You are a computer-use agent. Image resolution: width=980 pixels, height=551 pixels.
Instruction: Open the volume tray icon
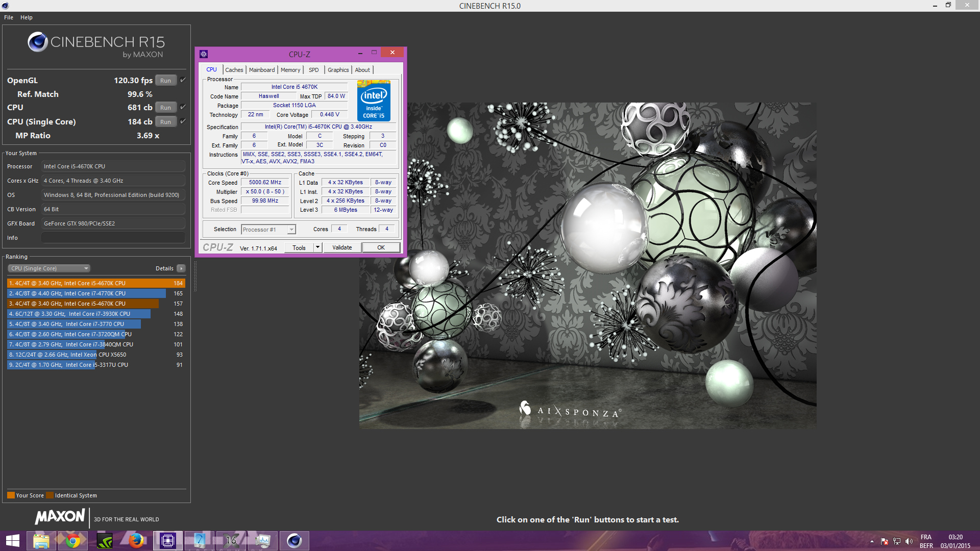click(909, 541)
